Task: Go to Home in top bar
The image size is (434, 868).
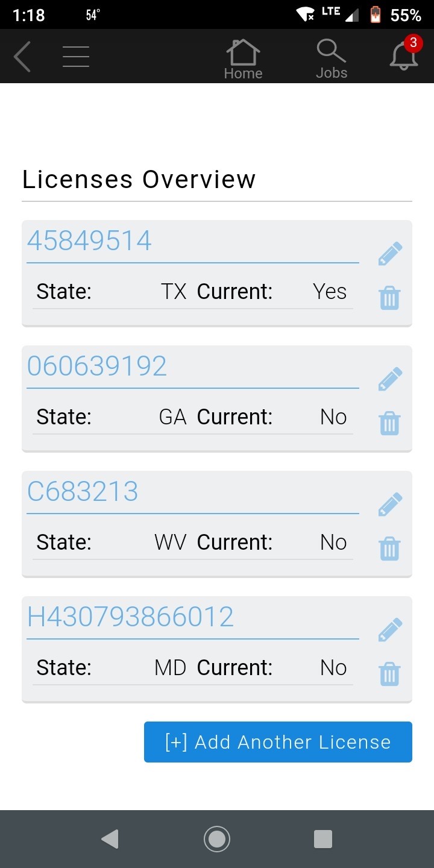Action: pyautogui.click(x=243, y=58)
